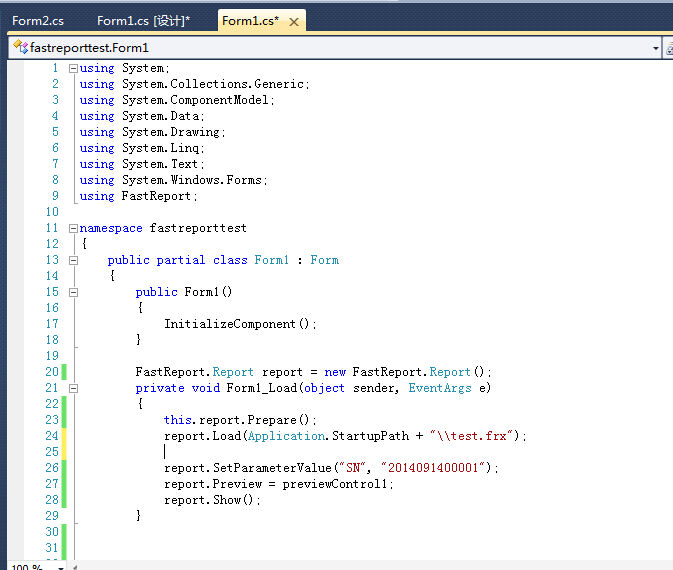Click line number 20 in the margin
This screenshot has height=570, width=673.
[x=52, y=372]
